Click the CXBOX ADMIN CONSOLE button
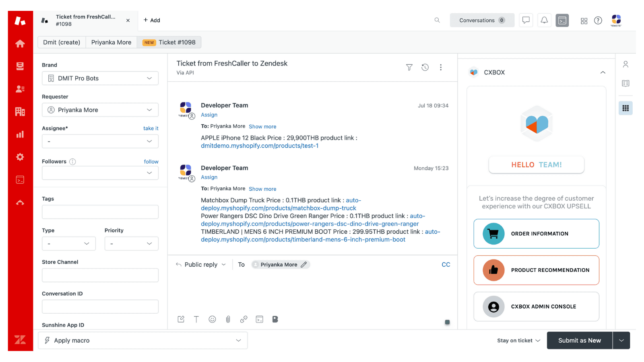This screenshot has width=644, height=362. pos(537,306)
